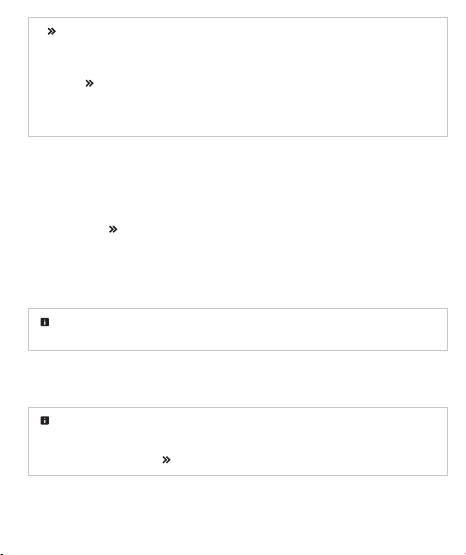Click the standalone double-chevron icon outside the boxes
The width and height of the screenshot is (466, 555).
(113, 229)
